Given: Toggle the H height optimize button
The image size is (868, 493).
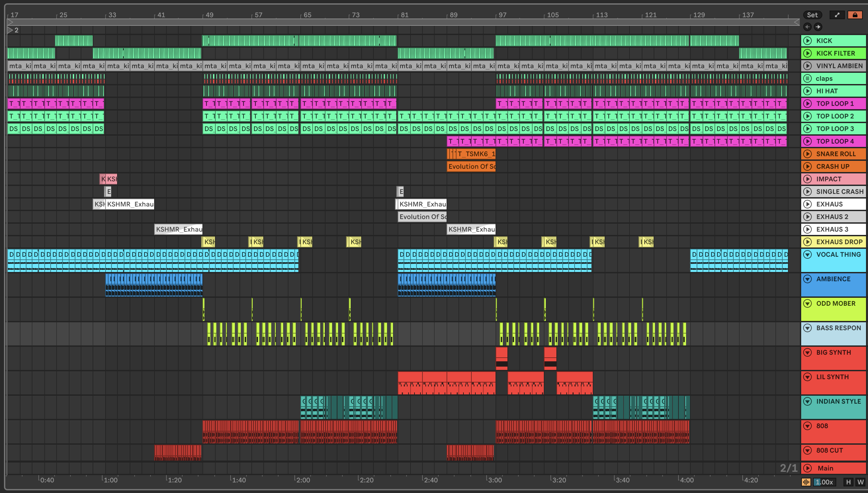Looking at the screenshot, I should (x=848, y=482).
